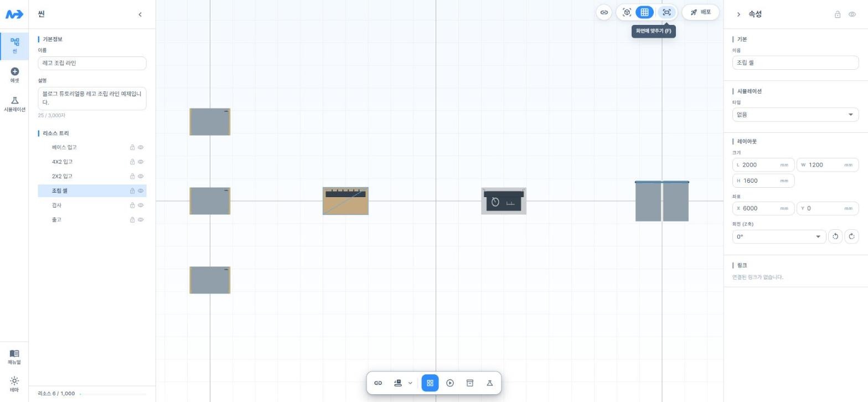Open the 매뉴얼 manual in left sidebar
868x402 pixels.
click(x=14, y=357)
